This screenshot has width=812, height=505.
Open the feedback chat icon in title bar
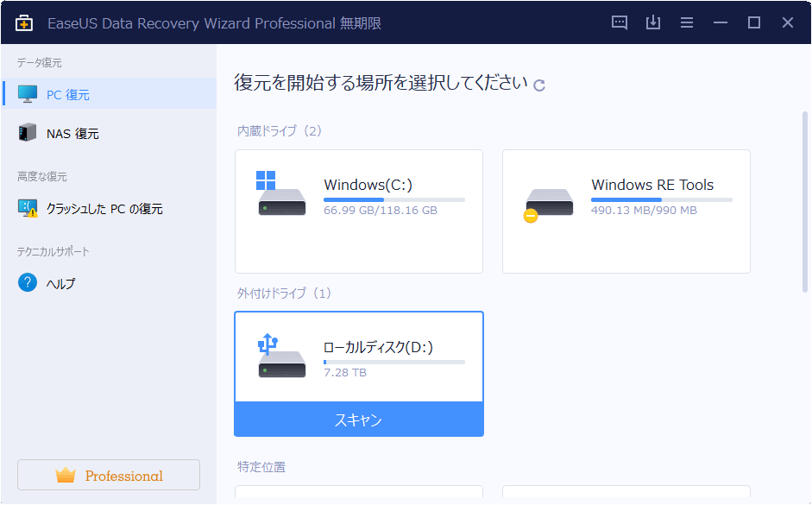(x=620, y=22)
